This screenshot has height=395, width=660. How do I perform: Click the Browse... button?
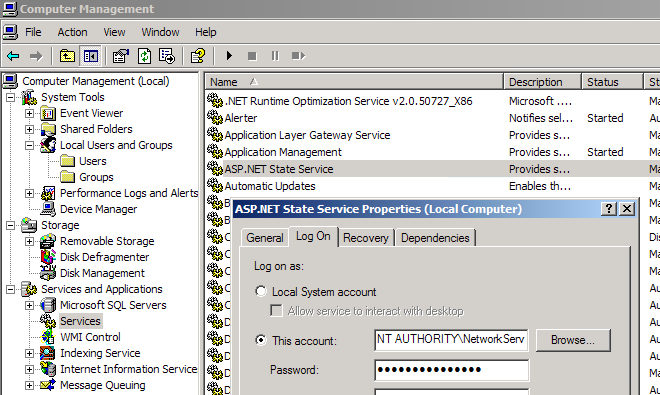pos(573,340)
